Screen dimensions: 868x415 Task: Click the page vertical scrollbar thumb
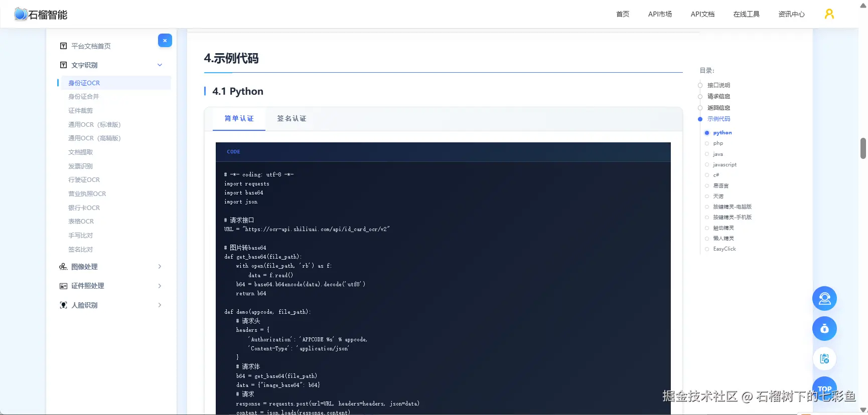pos(863,148)
